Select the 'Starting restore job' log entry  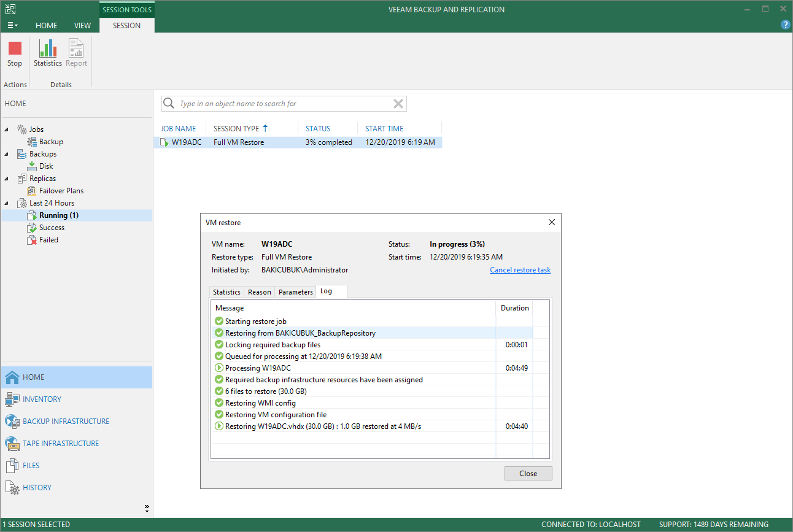click(372, 322)
